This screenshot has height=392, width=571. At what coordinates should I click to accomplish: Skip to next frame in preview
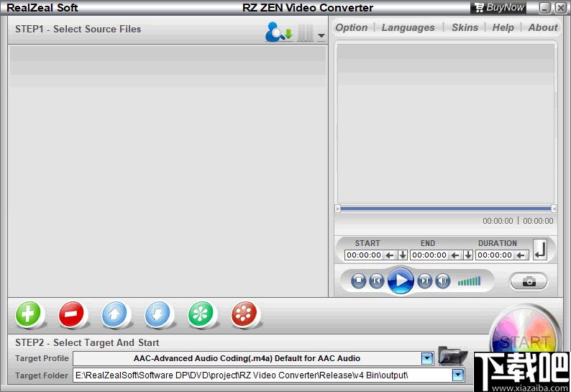click(424, 281)
